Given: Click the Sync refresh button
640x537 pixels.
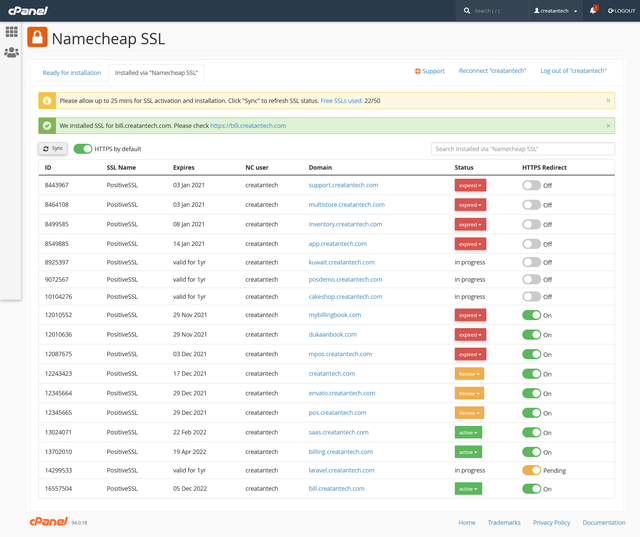Looking at the screenshot, I should [x=53, y=149].
